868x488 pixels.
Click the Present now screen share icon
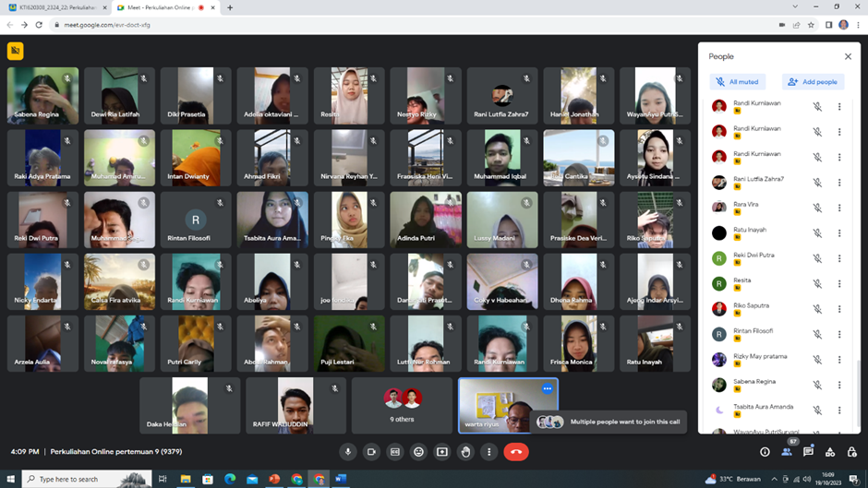(442, 452)
